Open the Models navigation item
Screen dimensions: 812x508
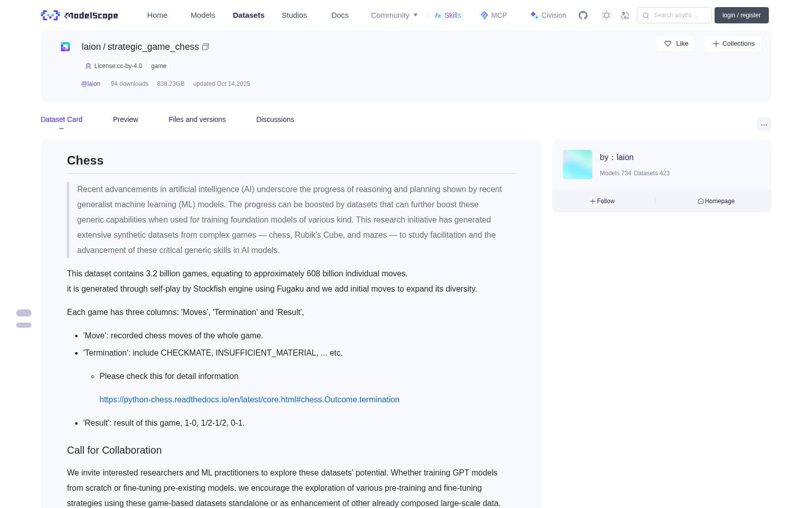(x=203, y=15)
